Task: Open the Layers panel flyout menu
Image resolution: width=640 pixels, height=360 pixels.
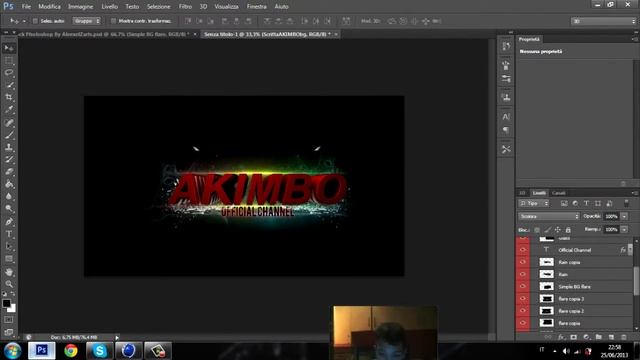Action: pyautogui.click(x=634, y=193)
